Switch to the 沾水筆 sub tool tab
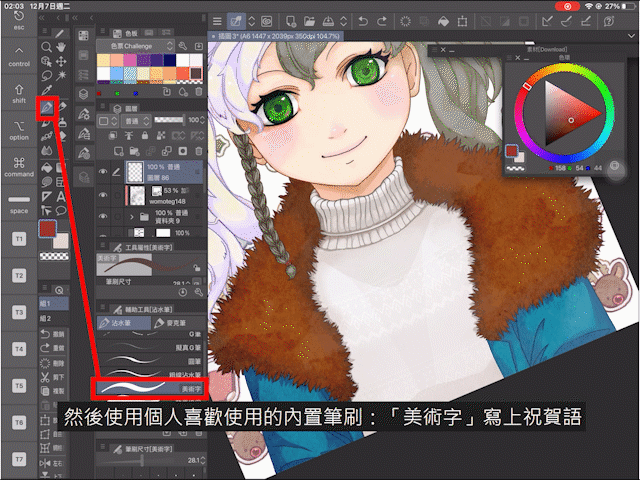Image resolution: width=640 pixels, height=480 pixels. click(x=124, y=323)
